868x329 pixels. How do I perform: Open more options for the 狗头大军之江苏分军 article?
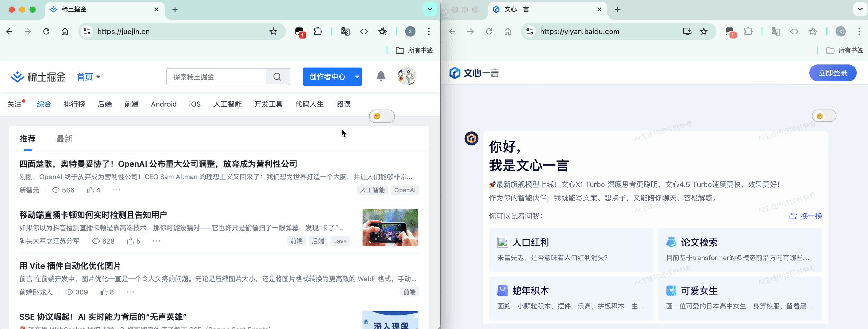[157, 241]
